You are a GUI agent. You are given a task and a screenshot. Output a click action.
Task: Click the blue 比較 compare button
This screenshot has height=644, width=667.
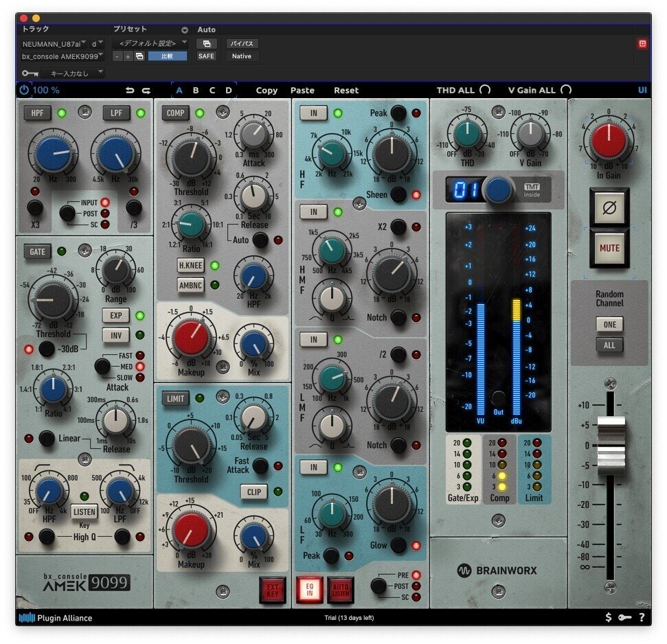point(167,56)
